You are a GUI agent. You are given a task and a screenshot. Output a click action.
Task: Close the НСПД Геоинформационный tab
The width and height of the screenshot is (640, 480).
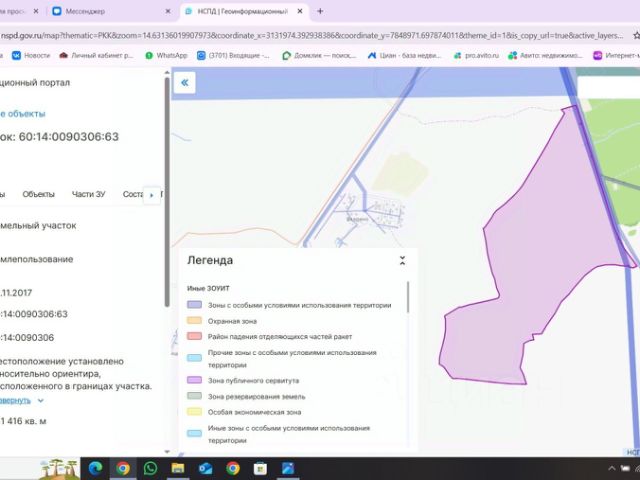[300, 11]
